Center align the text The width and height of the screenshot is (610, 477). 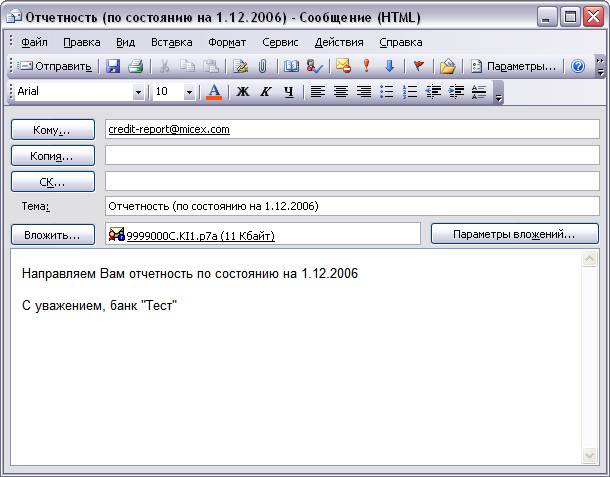(341, 92)
